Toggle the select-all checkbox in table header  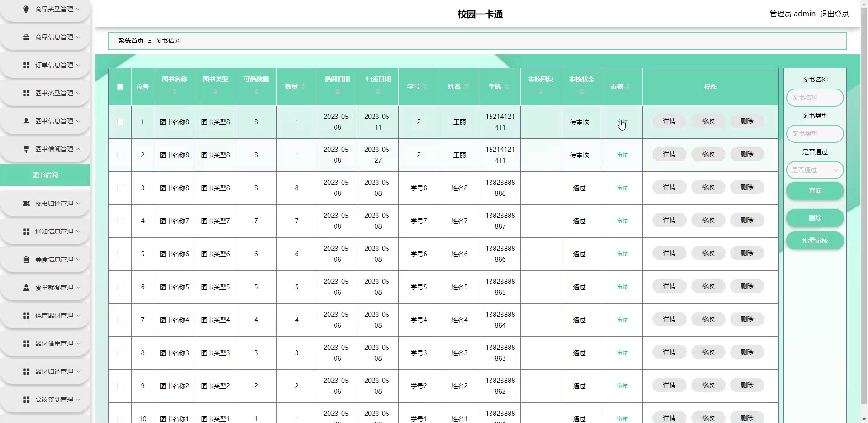120,87
